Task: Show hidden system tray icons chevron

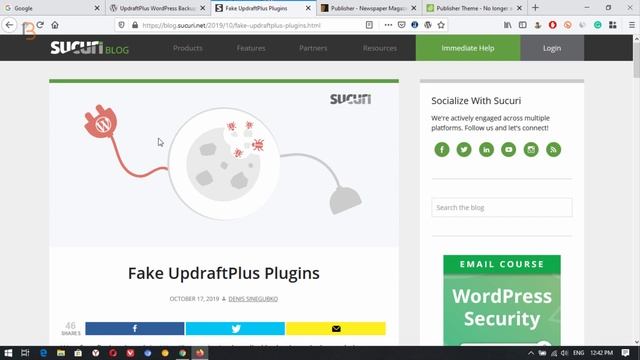Action: coord(531,353)
